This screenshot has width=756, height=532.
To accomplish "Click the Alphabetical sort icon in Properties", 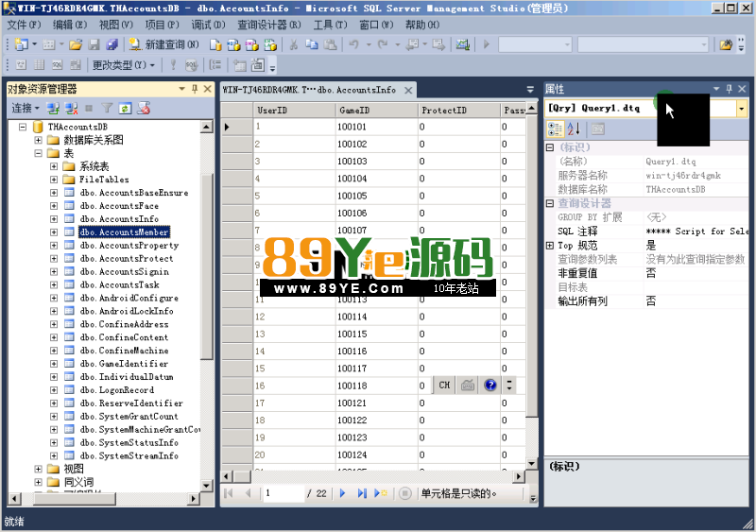I will point(574,129).
